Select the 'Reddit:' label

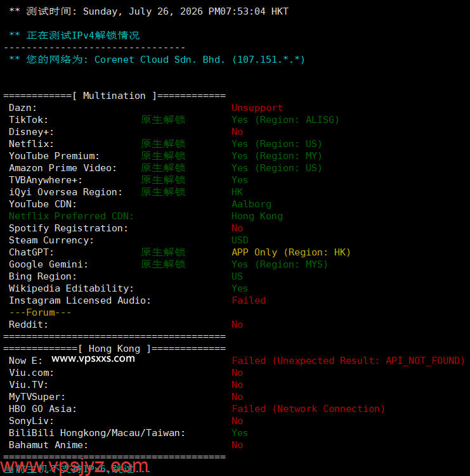pyautogui.click(x=29, y=325)
